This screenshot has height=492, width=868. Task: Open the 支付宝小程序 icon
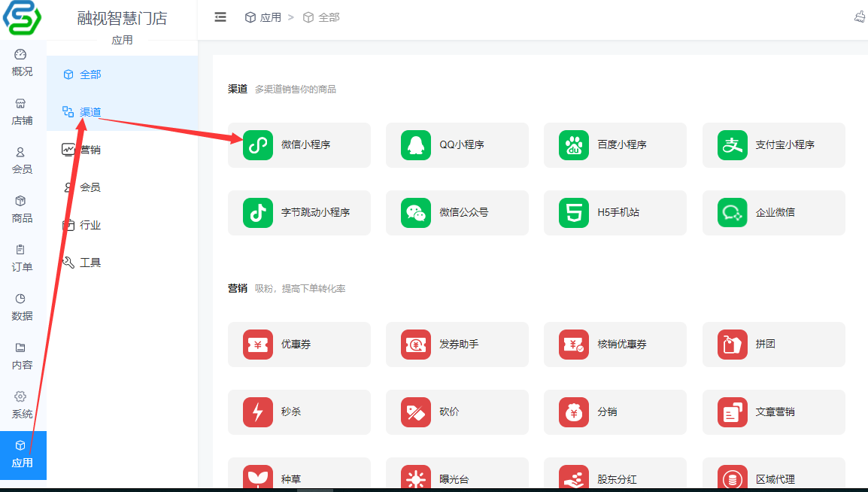click(x=733, y=145)
